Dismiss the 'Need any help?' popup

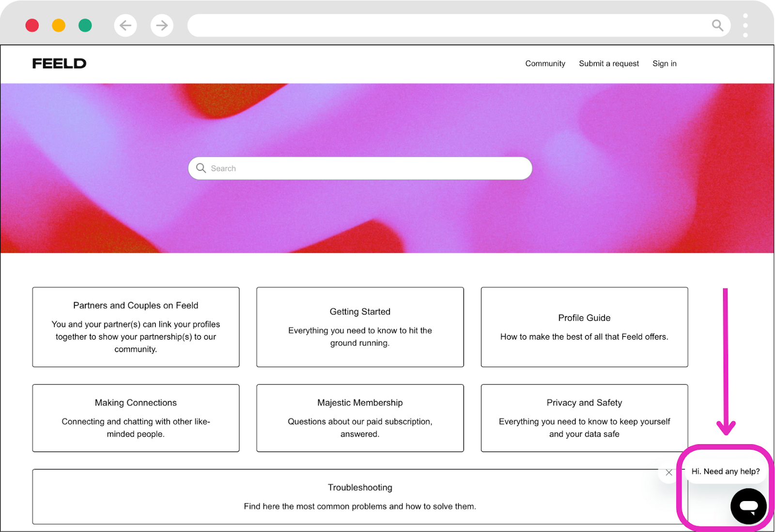pyautogui.click(x=669, y=472)
